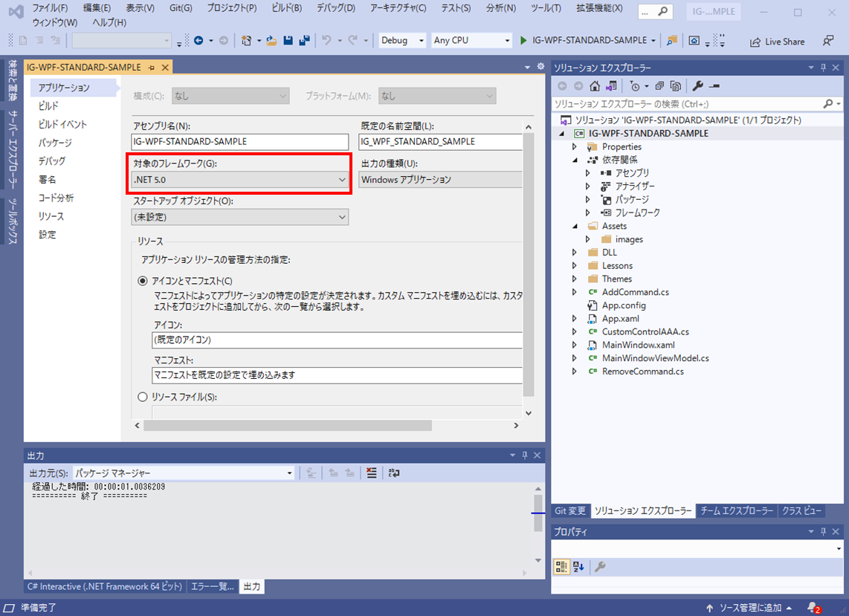Expand the Properties node in Solution Explorer

point(575,146)
